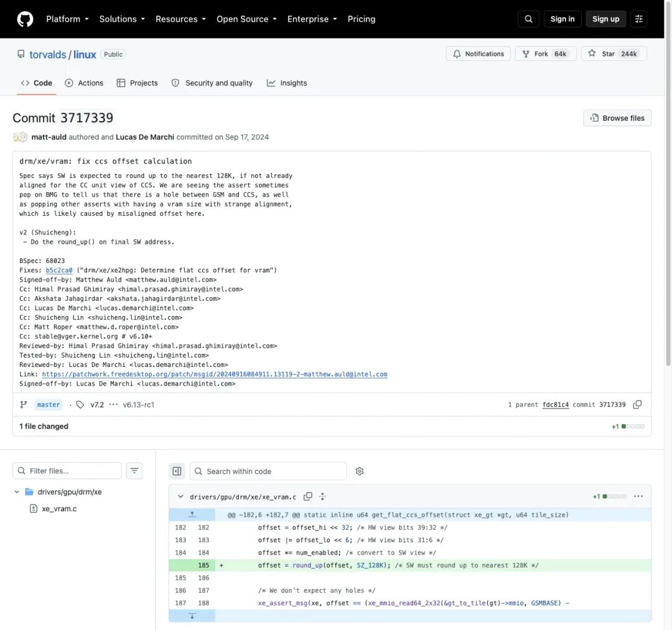Click the Sign in button
This screenshot has height=630, width=672.
562,19
